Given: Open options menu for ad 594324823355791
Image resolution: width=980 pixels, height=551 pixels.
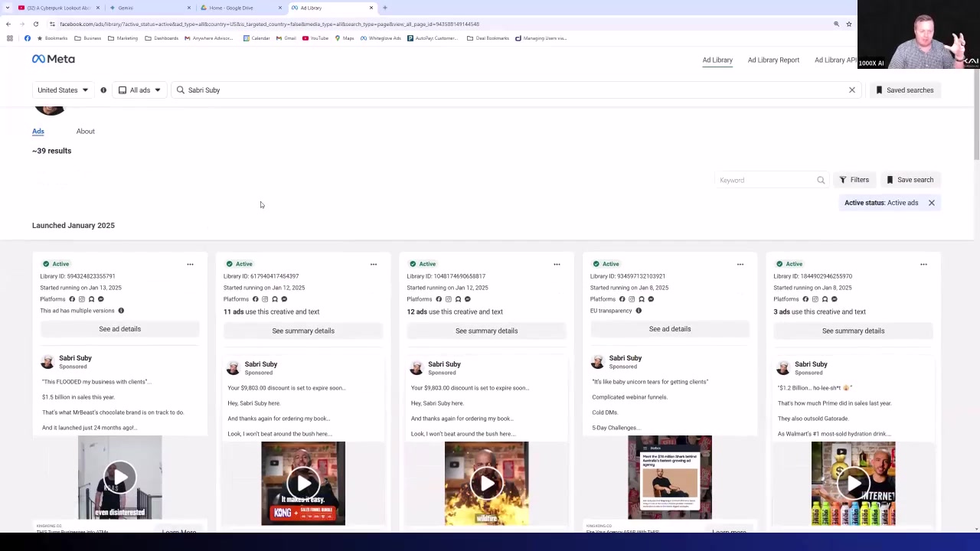Looking at the screenshot, I should pyautogui.click(x=190, y=264).
